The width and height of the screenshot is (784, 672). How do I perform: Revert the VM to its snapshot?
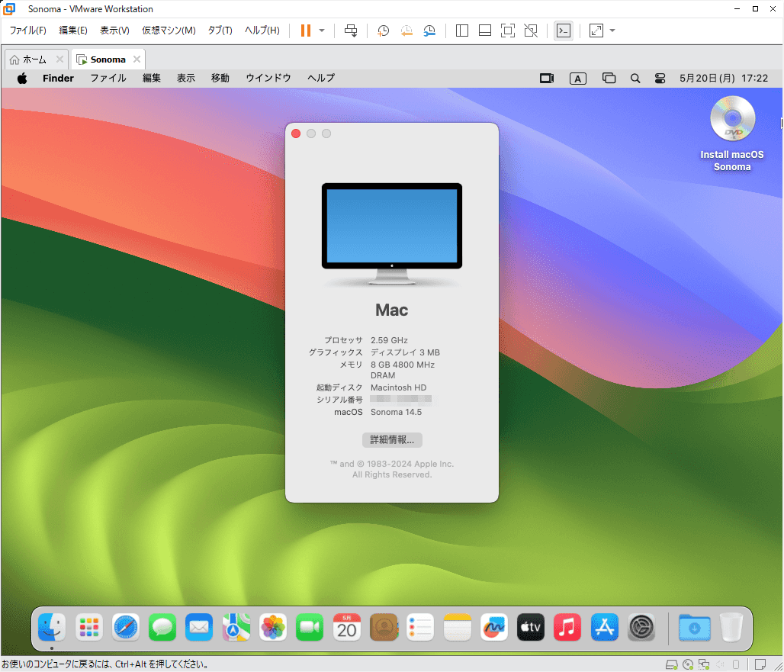click(406, 31)
